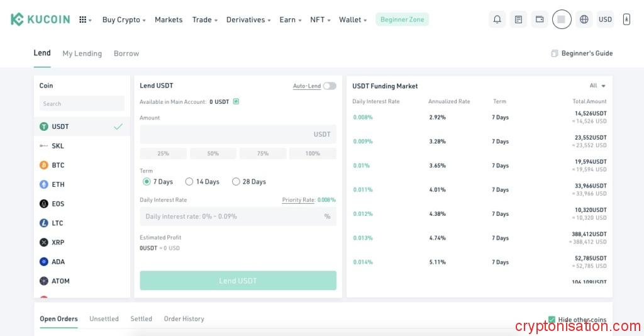
Task: Click the wallet assets icon in header
Action: [540, 20]
